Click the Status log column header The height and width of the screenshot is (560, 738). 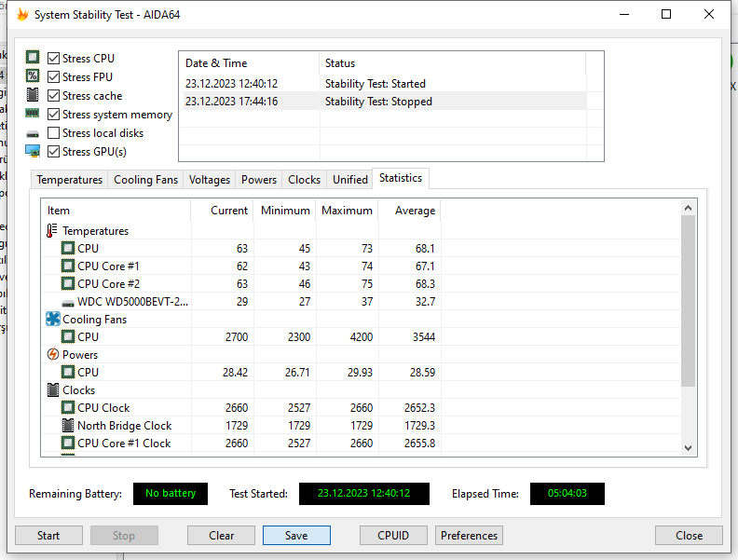point(452,63)
